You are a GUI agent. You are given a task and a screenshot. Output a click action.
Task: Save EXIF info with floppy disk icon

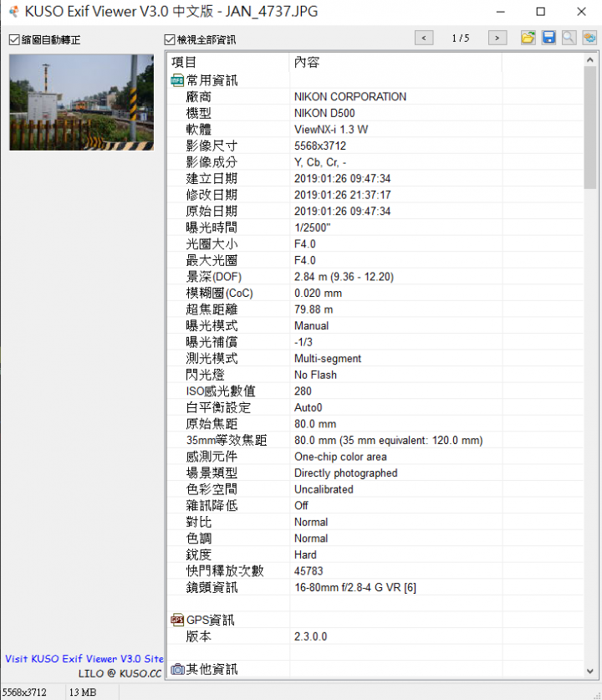(548, 38)
